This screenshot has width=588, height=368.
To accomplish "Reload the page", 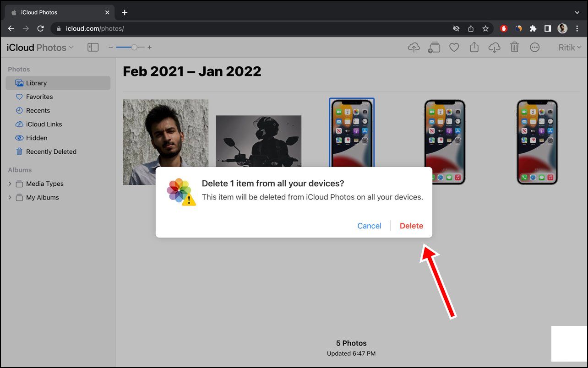I will point(40,28).
